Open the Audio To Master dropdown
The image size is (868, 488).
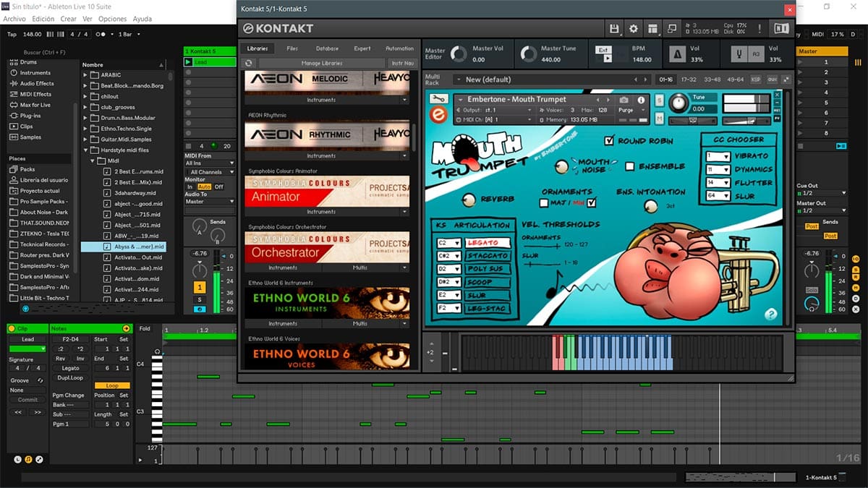[210, 202]
